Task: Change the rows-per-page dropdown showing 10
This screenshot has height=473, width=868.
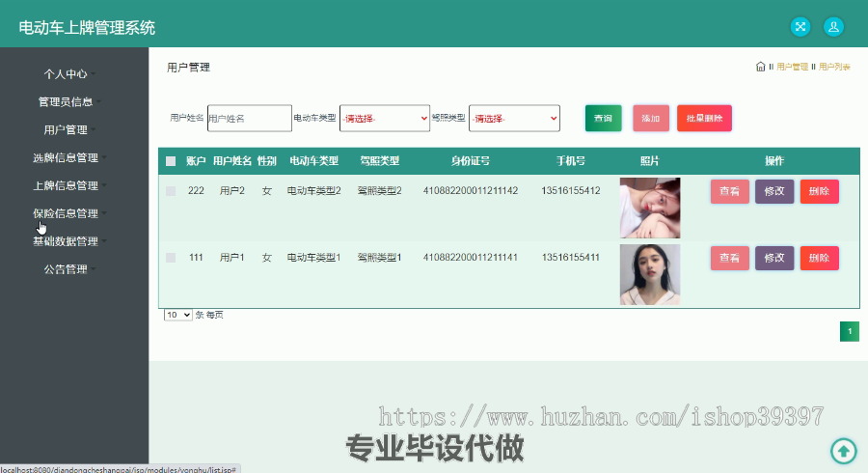Action: (x=177, y=315)
